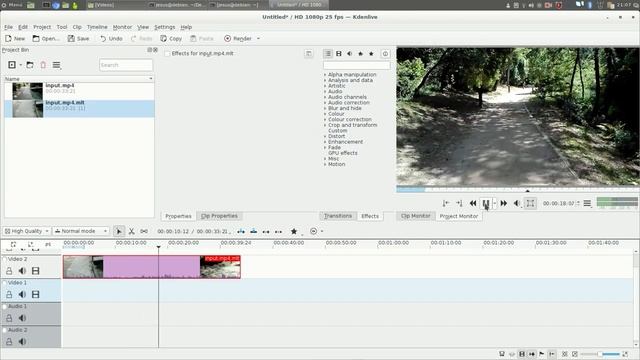
Task: Show video effects filter icon
Action: [339, 54]
